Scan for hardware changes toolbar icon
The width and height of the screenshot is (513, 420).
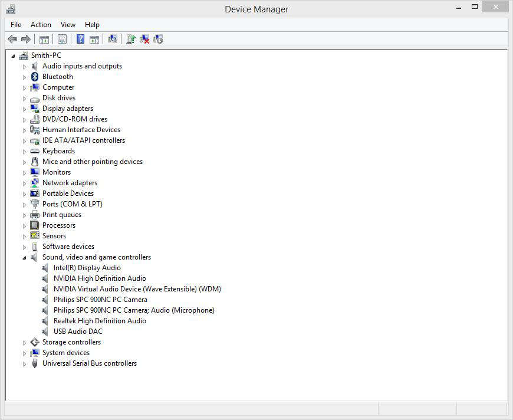pyautogui.click(x=113, y=40)
